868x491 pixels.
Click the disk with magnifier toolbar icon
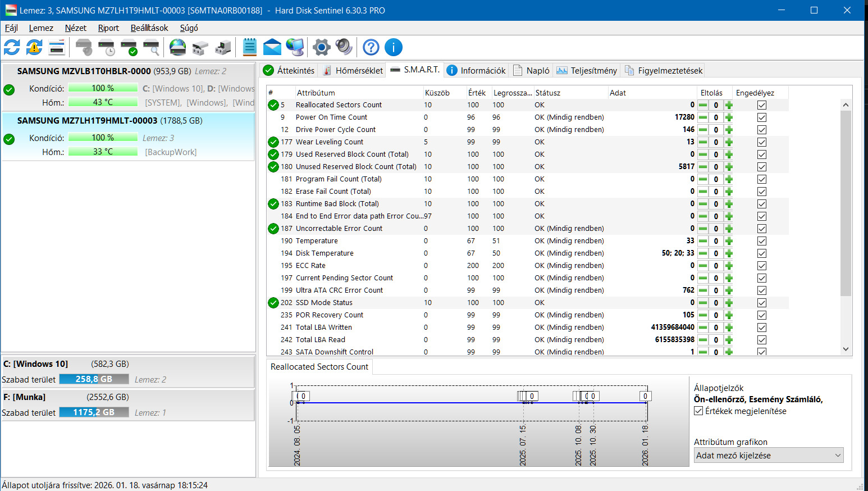point(151,47)
